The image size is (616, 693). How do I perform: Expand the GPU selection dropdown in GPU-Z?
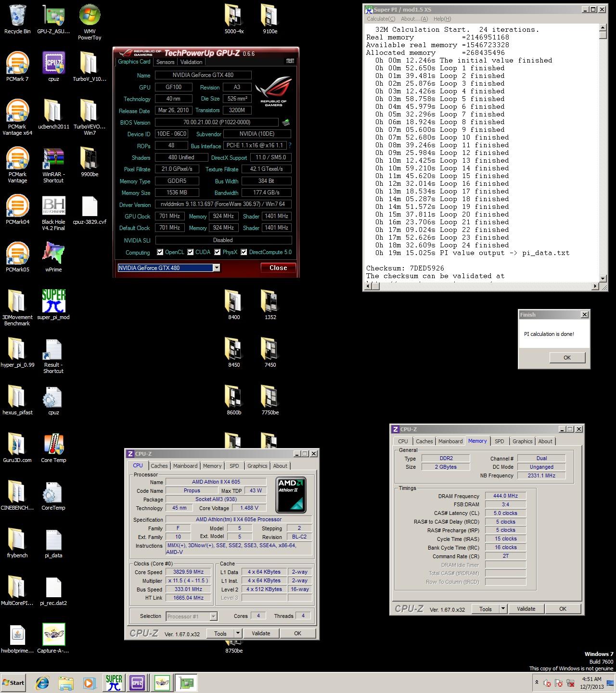217,268
